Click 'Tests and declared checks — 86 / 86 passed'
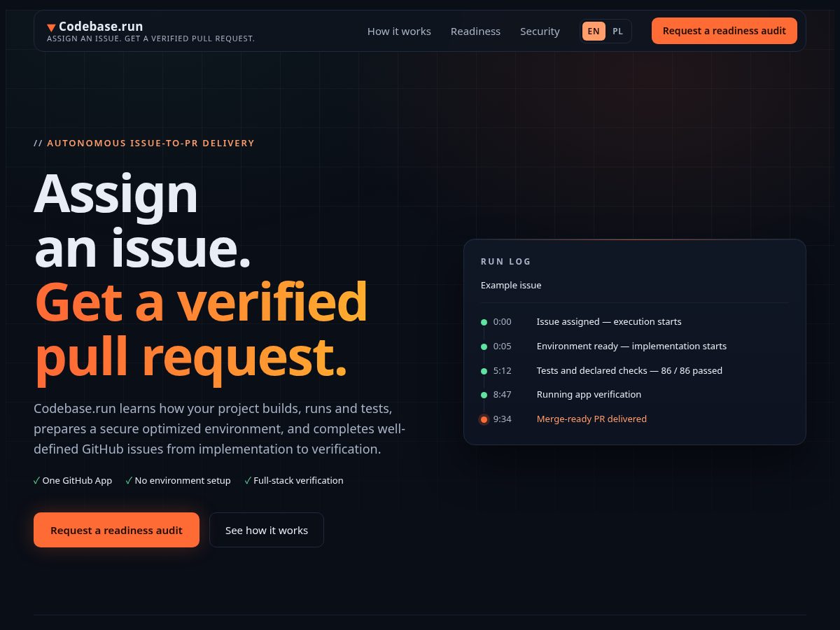Screen dimensions: 840x630 (629, 371)
